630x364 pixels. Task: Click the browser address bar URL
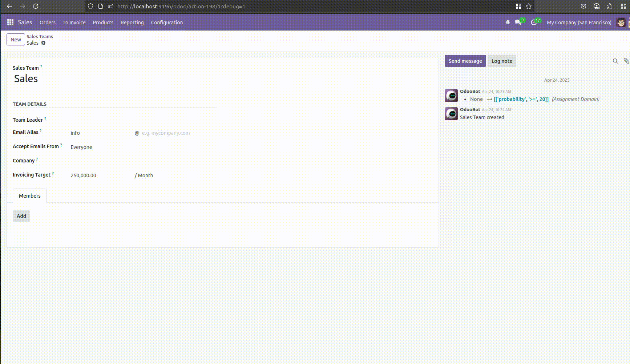click(x=181, y=6)
